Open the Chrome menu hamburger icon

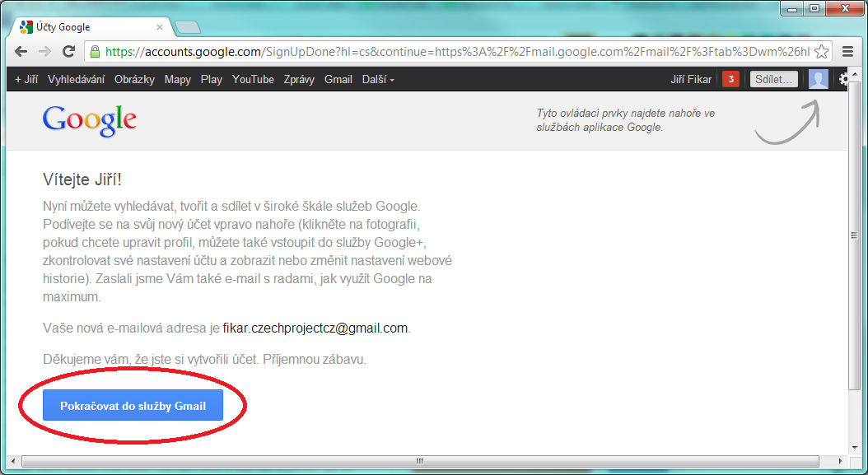click(x=847, y=52)
